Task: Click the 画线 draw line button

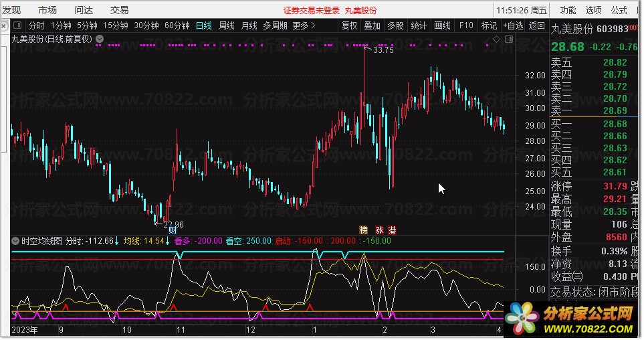Action: pyautogui.click(x=442, y=25)
